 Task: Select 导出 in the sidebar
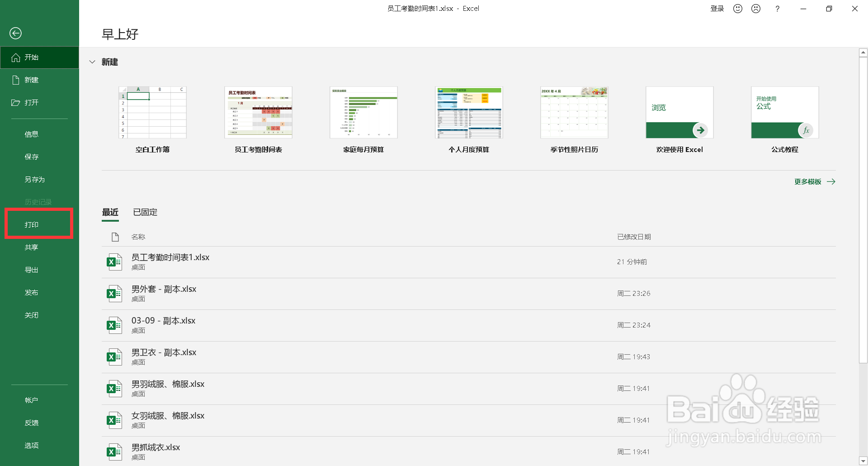tap(39, 270)
